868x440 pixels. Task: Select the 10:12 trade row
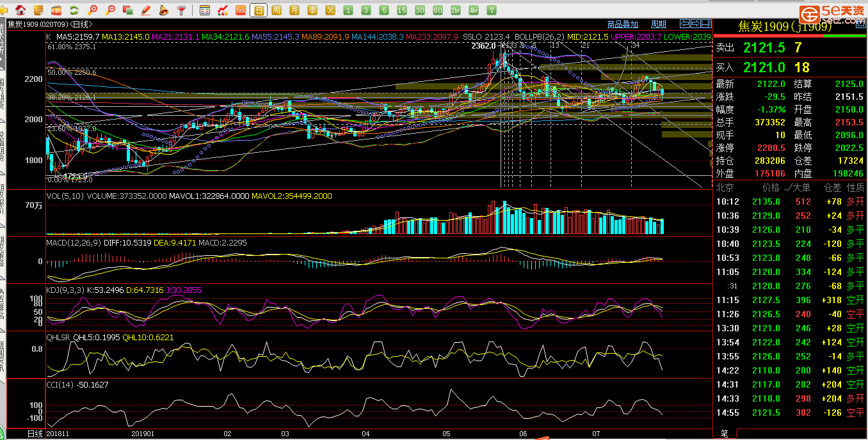790,201
